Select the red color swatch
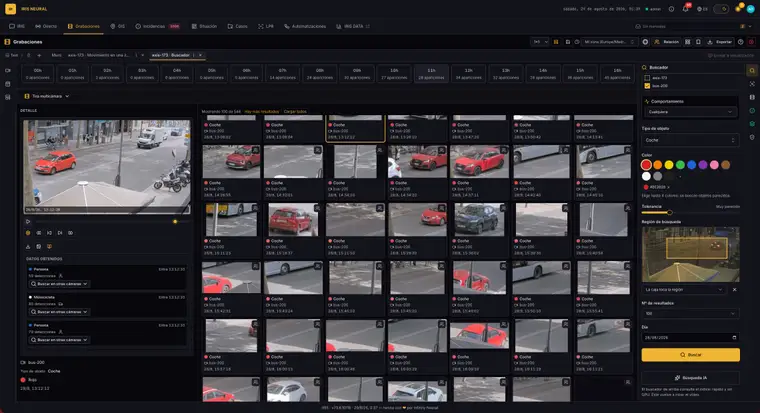Screen dimensions: 760x413 [646, 165]
